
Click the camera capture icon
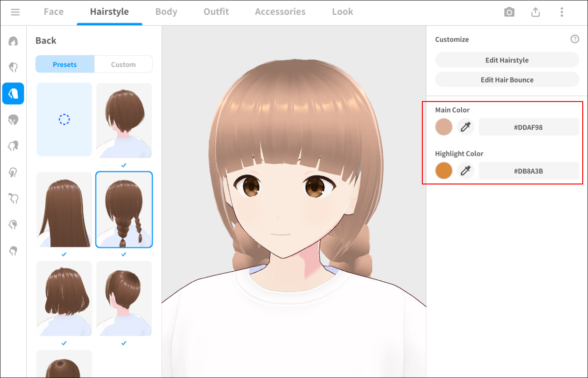pyautogui.click(x=509, y=12)
